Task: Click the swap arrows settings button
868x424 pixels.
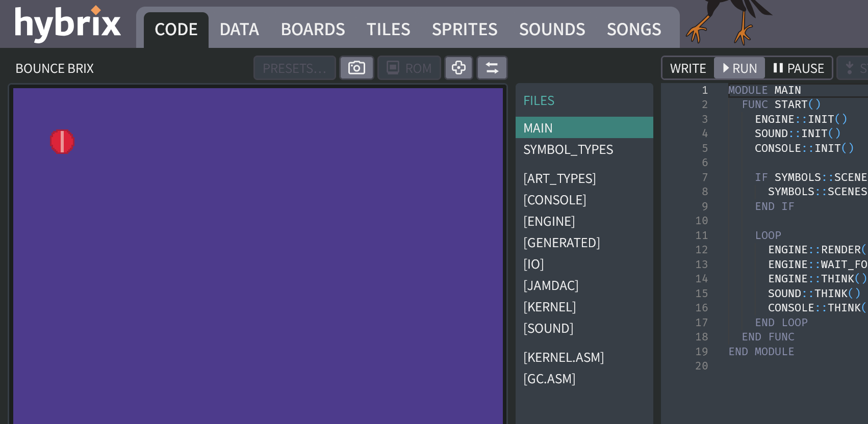Action: click(x=492, y=68)
